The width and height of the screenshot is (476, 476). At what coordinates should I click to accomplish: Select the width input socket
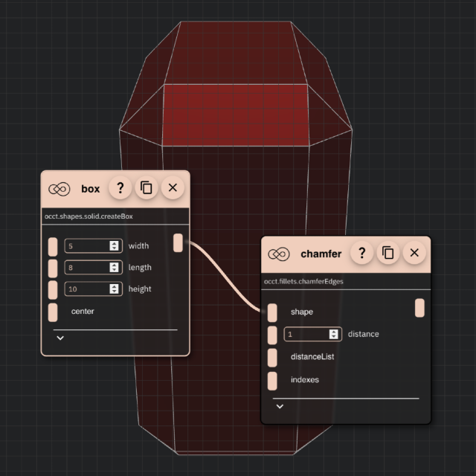pos(53,247)
